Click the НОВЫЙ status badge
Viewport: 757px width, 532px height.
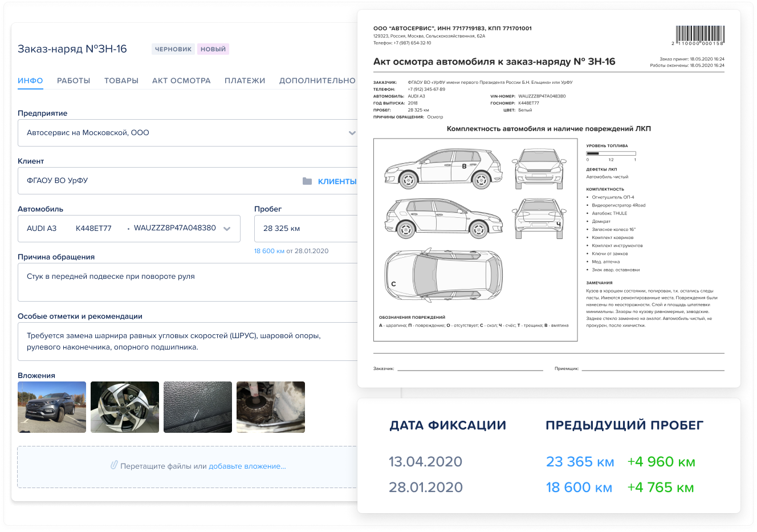point(213,49)
